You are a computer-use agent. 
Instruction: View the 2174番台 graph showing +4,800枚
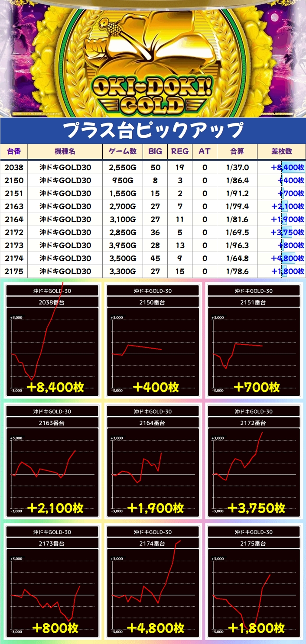pos(153,583)
